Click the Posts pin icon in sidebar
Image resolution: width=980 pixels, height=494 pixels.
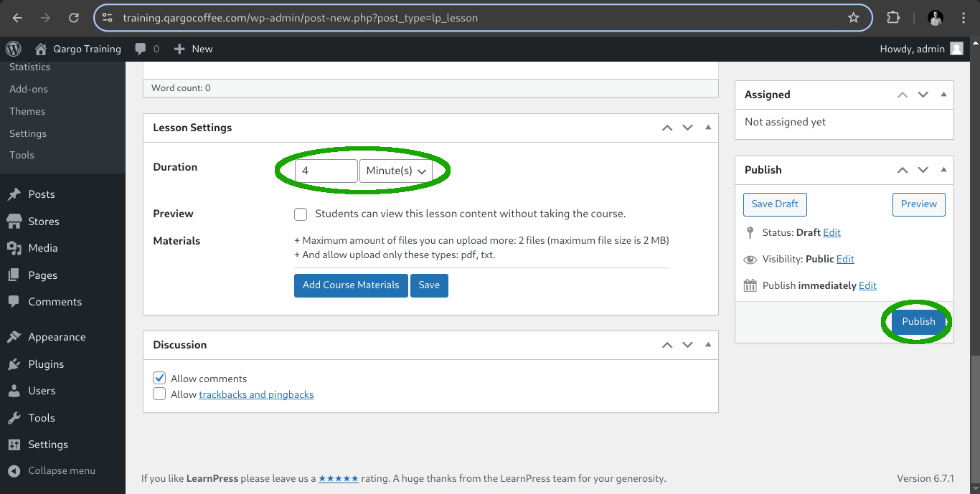(14, 194)
